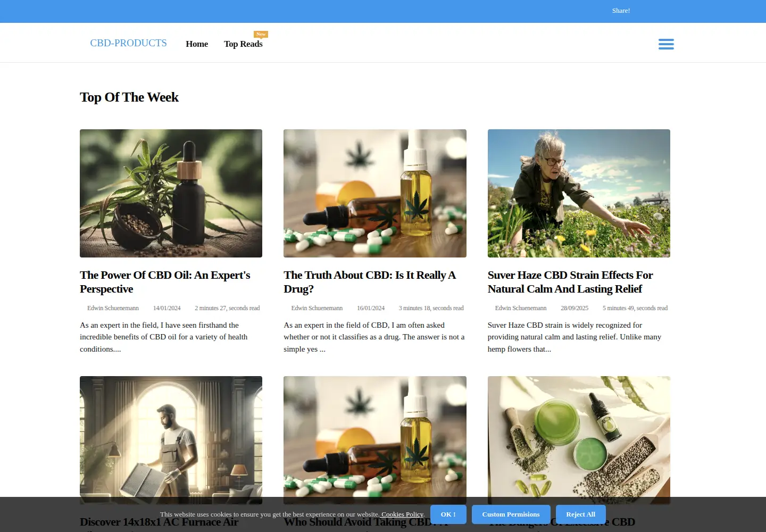Open the man holding air filter image
The image size is (766, 532).
click(171, 440)
